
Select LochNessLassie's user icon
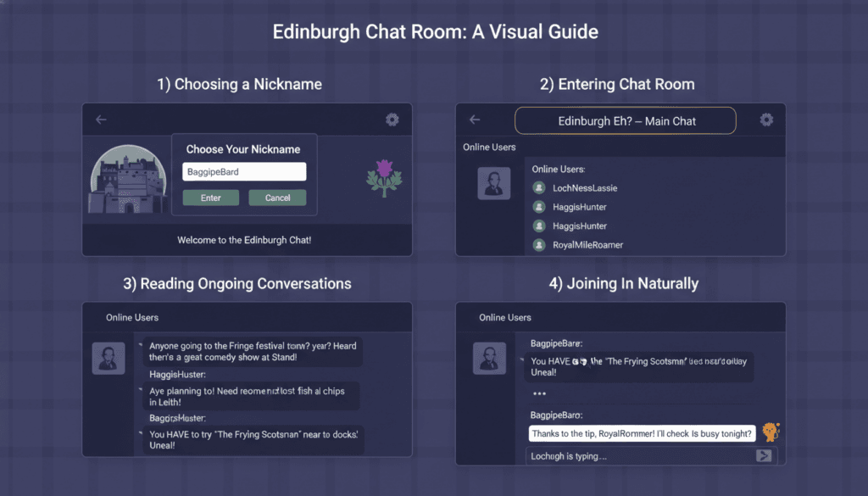[537, 187]
